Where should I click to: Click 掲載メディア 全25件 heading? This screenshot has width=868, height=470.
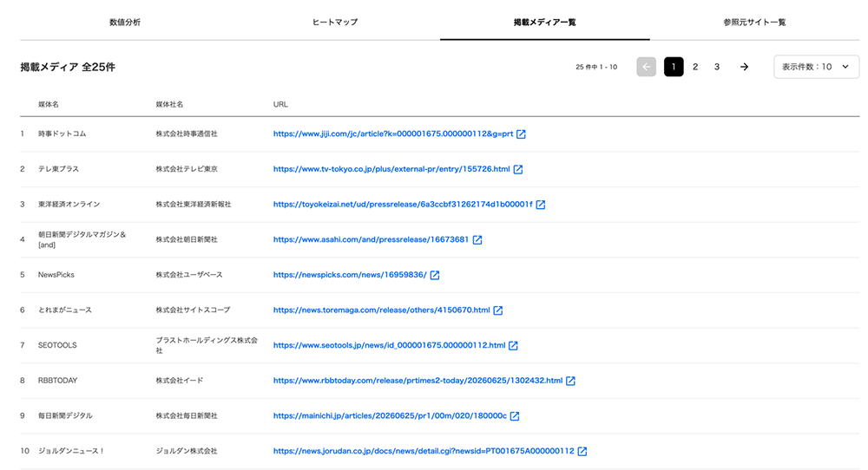[x=68, y=67]
